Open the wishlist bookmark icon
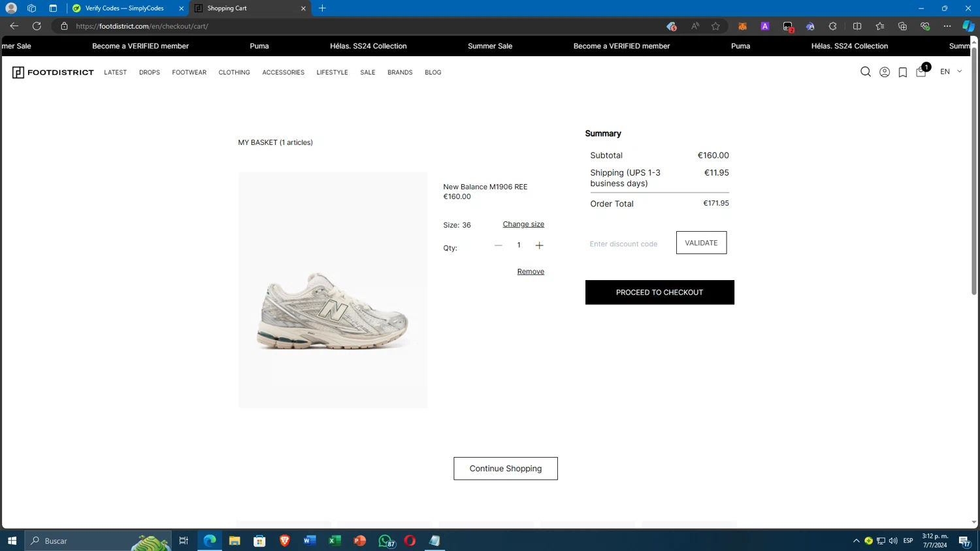The height and width of the screenshot is (551, 980). (903, 72)
